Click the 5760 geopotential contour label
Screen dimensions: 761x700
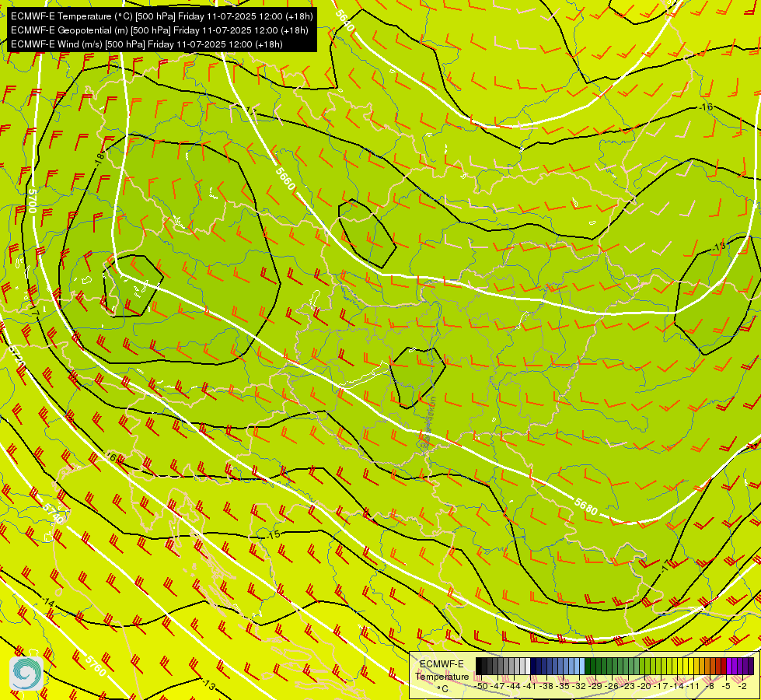pos(95,666)
